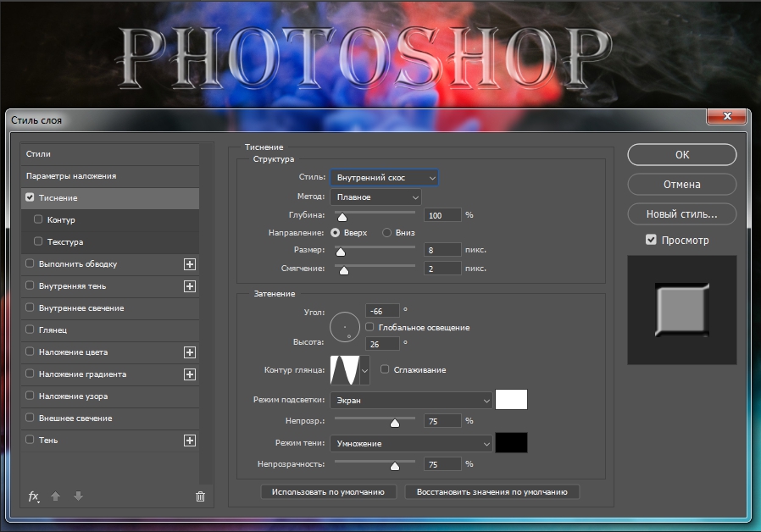The width and height of the screenshot is (761, 532).
Task: Click the Угол value field showing -66
Action: point(382,311)
